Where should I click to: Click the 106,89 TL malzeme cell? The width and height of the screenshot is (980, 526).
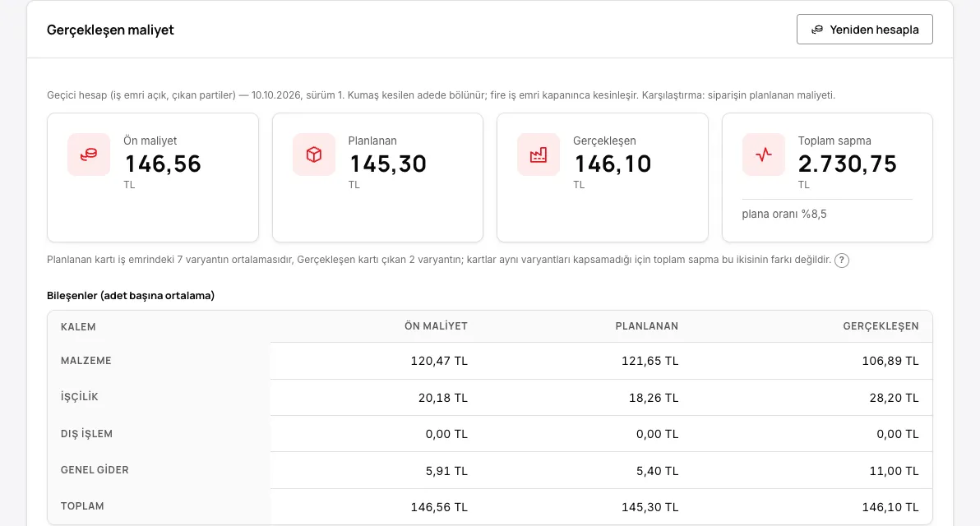coord(890,361)
